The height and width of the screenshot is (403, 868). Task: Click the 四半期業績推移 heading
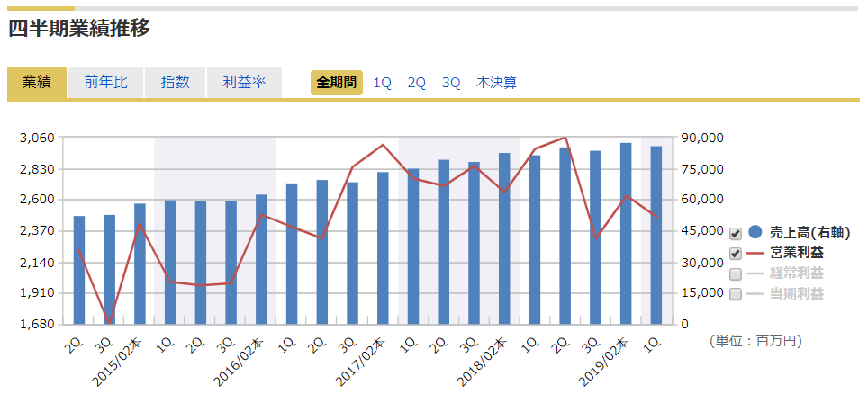(79, 29)
